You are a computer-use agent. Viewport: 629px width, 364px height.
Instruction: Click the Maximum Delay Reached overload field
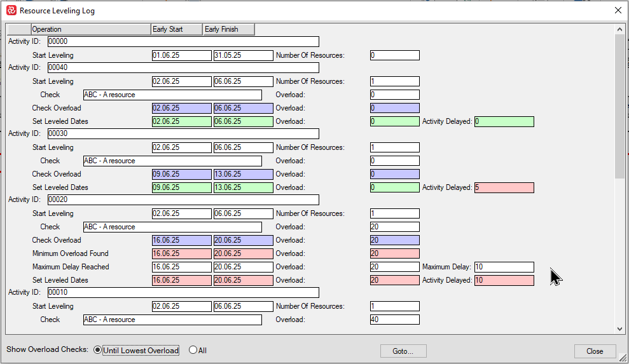[x=395, y=267]
